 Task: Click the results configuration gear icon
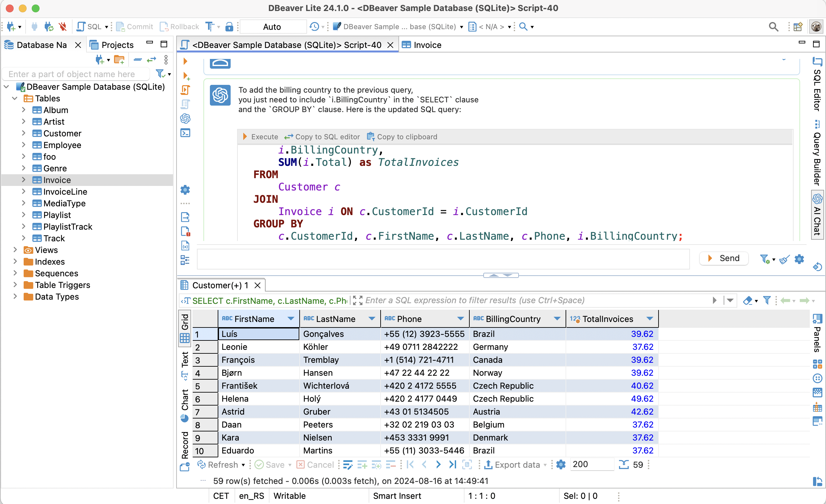tap(561, 464)
